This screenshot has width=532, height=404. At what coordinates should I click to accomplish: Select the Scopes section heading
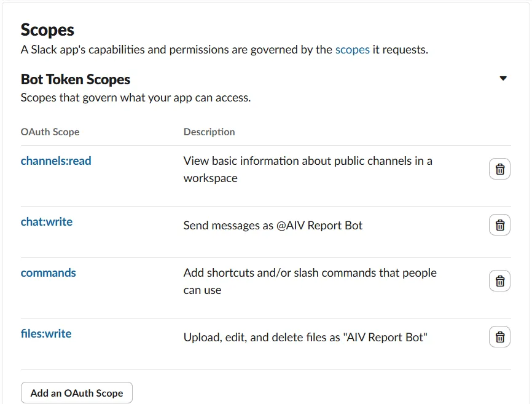pos(47,29)
